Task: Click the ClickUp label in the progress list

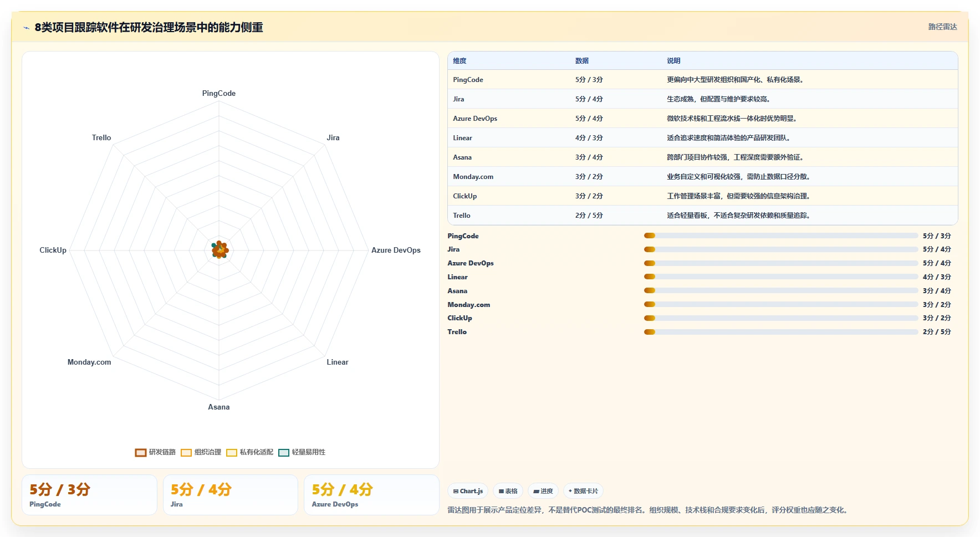Action: tap(460, 318)
